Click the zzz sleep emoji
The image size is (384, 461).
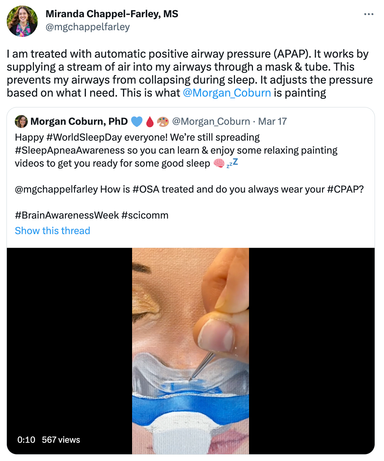232,163
